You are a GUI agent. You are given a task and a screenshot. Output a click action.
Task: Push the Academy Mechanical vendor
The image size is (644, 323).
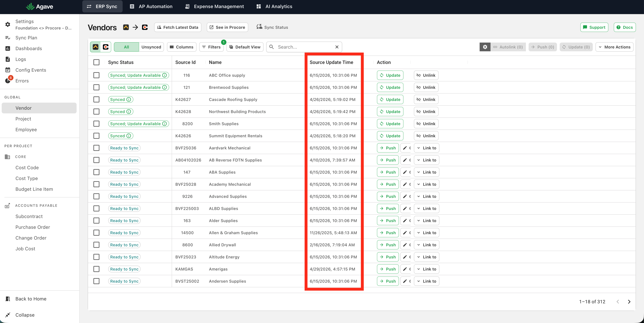point(388,184)
